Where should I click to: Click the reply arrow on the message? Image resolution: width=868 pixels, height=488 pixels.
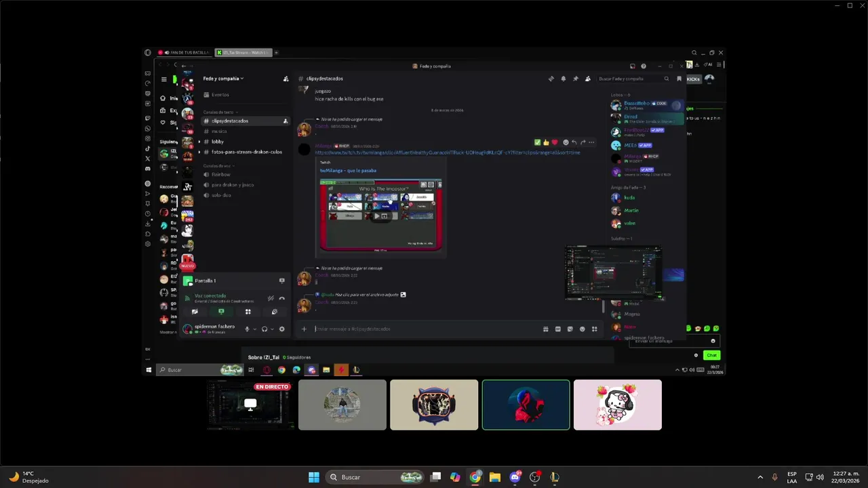574,142
